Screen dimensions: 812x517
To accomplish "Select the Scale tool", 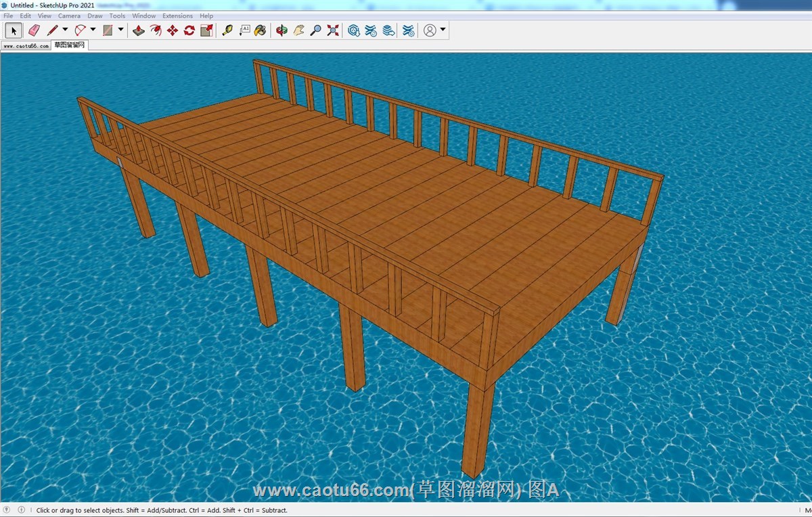I will [206, 30].
